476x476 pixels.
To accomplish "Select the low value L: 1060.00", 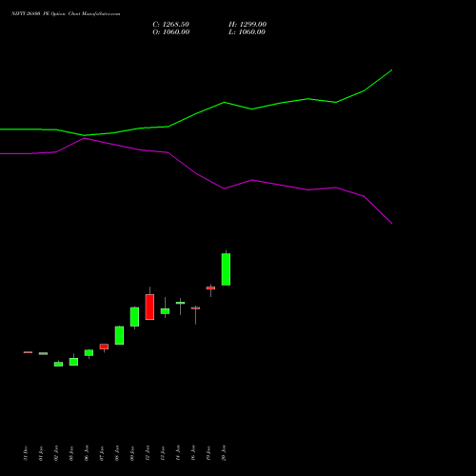I will click(x=248, y=32).
